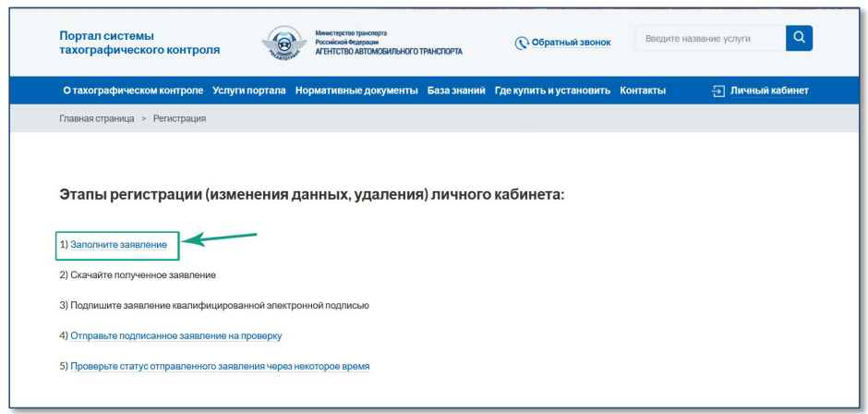Open Где купить и установить menu item
This screenshot has width=868, height=414.
click(x=552, y=91)
